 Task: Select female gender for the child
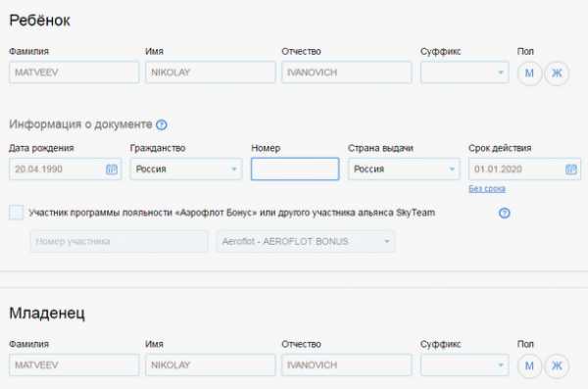[557, 73]
